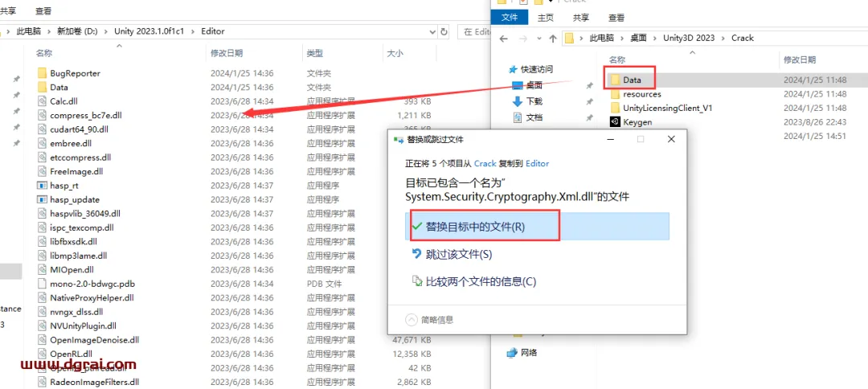Select the mono-2.0-bdwgc.pdb file icon
The image size is (868, 389).
[x=43, y=284]
